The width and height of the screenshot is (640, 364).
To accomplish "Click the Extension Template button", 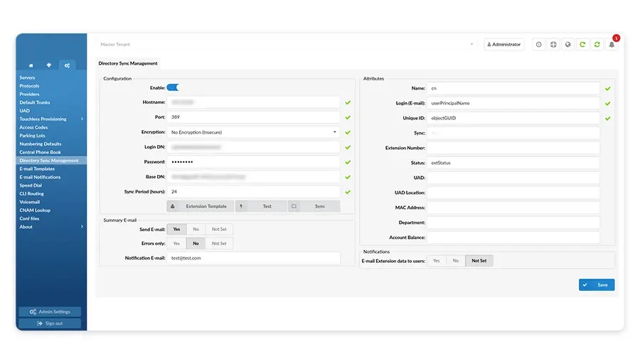I will (x=200, y=206).
